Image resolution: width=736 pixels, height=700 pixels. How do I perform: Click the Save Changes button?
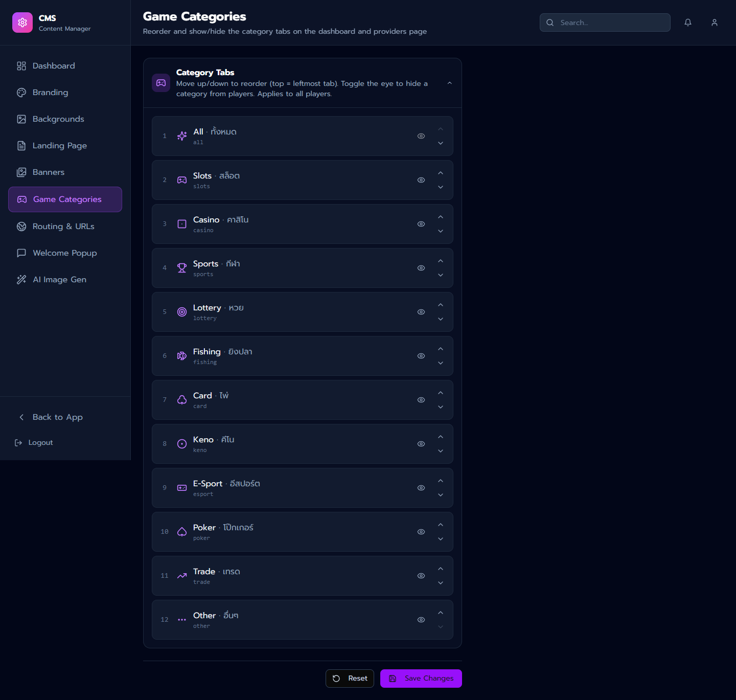(421, 679)
